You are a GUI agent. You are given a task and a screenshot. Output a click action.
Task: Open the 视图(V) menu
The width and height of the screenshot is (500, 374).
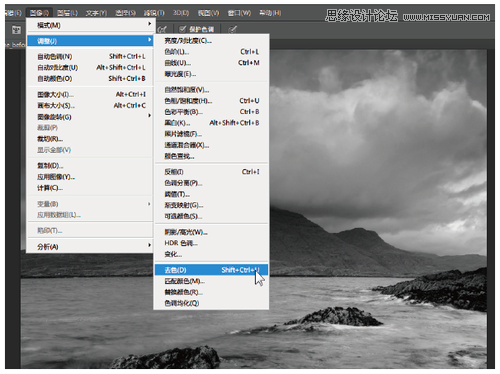(x=208, y=13)
